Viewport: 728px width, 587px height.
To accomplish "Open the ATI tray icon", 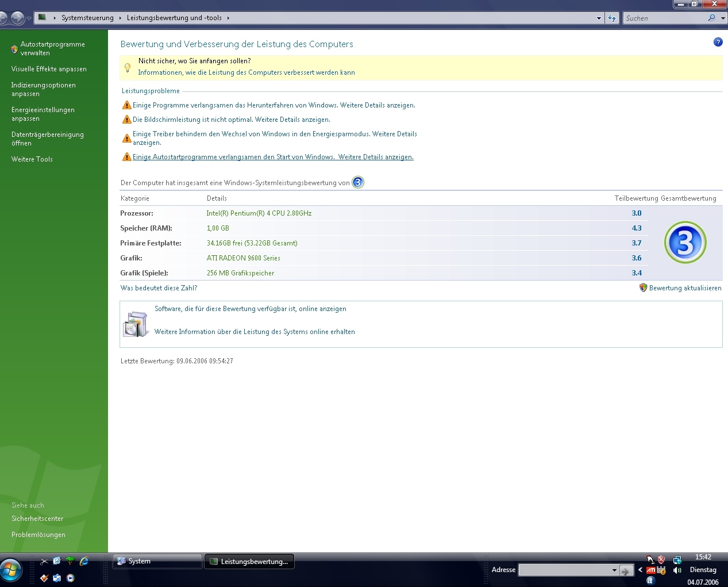I will (x=650, y=570).
